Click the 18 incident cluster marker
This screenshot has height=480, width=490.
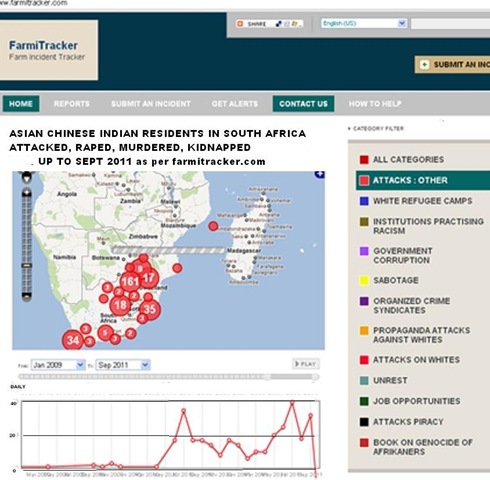pos(120,305)
